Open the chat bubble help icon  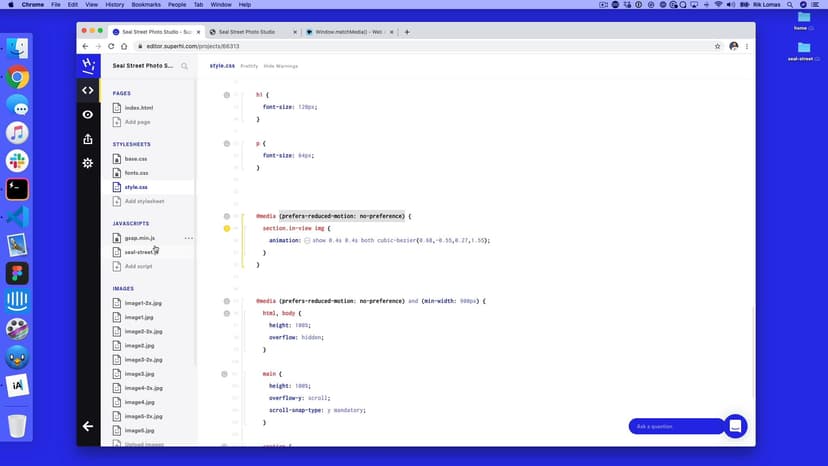click(x=735, y=426)
